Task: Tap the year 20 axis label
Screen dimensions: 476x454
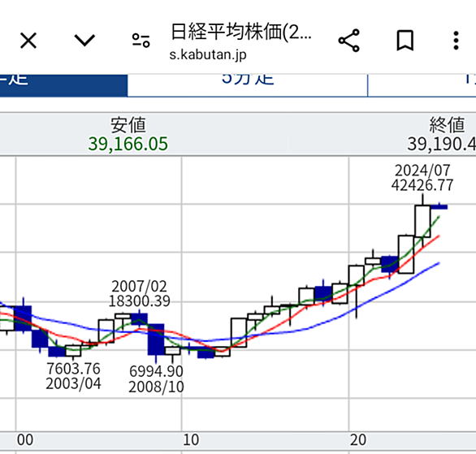Action: pos(358,440)
